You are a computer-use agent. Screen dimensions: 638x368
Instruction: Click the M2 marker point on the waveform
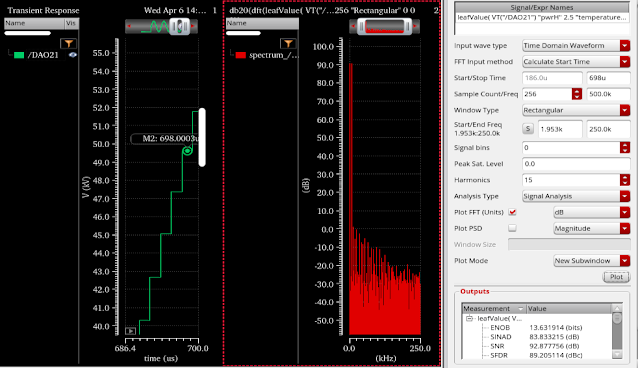coord(187,151)
